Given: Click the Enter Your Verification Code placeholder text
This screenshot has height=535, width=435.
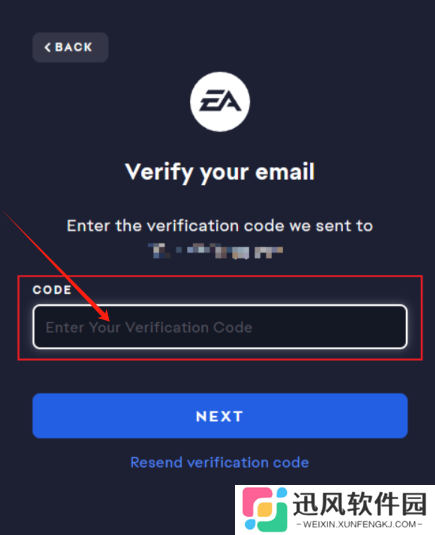Looking at the screenshot, I should click(149, 327).
